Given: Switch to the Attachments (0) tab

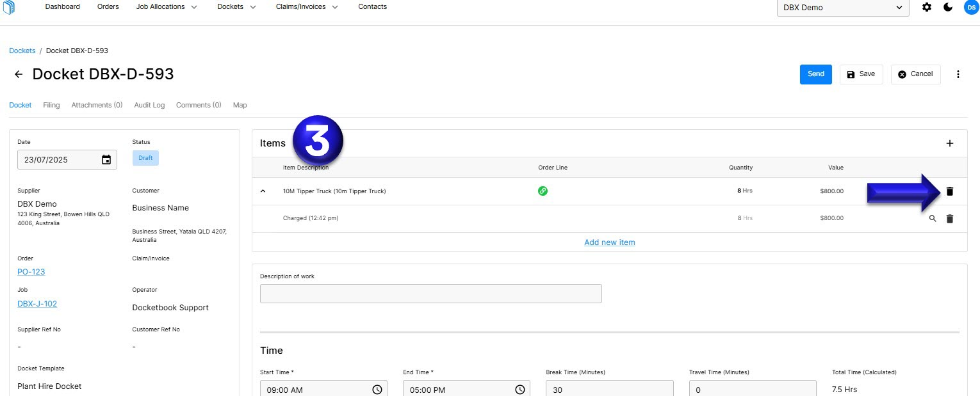Looking at the screenshot, I should point(97,105).
